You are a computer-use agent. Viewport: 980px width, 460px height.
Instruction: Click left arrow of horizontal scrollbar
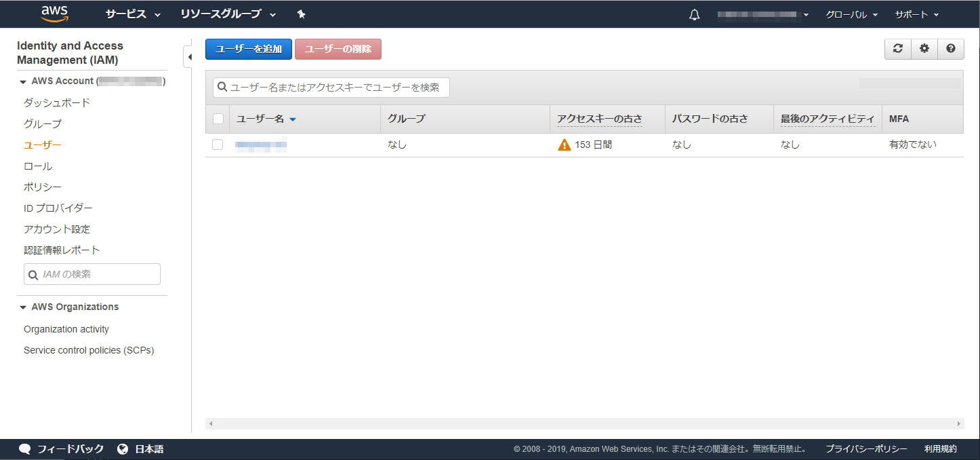(211, 423)
